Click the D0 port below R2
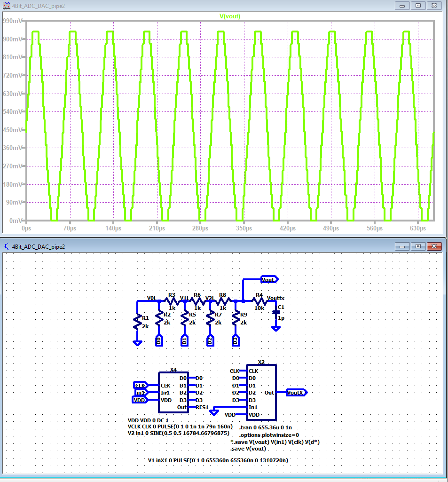This screenshot has height=482, width=448. click(x=159, y=340)
